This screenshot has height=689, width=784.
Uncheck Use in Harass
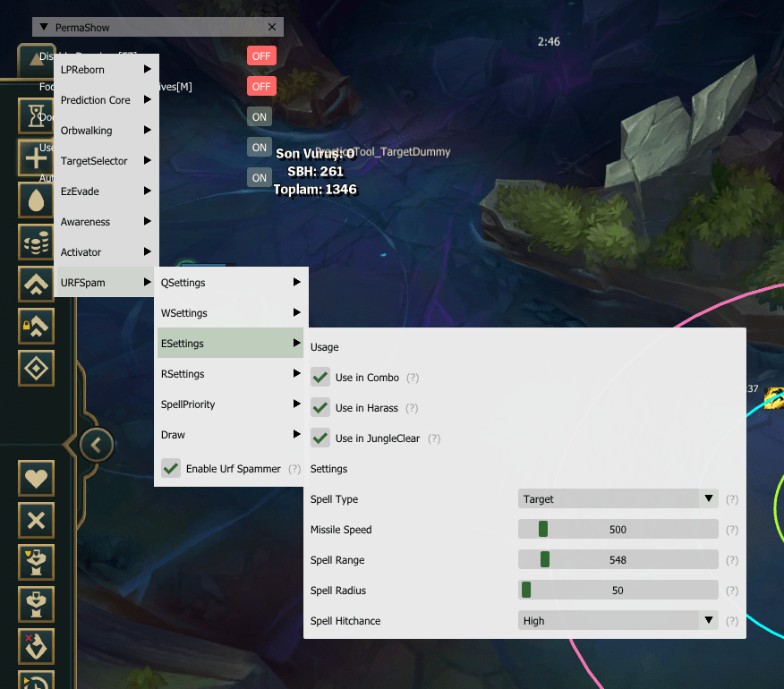pos(320,408)
